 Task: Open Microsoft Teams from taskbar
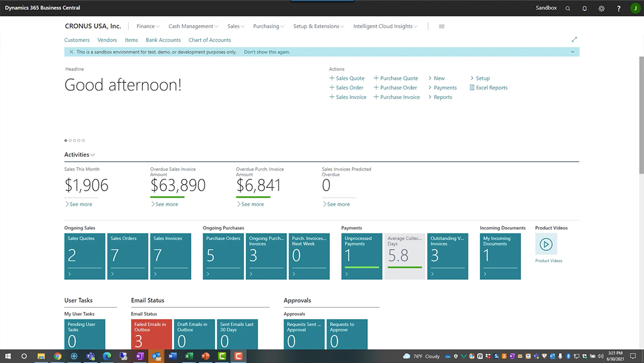pyautogui.click(x=90, y=356)
